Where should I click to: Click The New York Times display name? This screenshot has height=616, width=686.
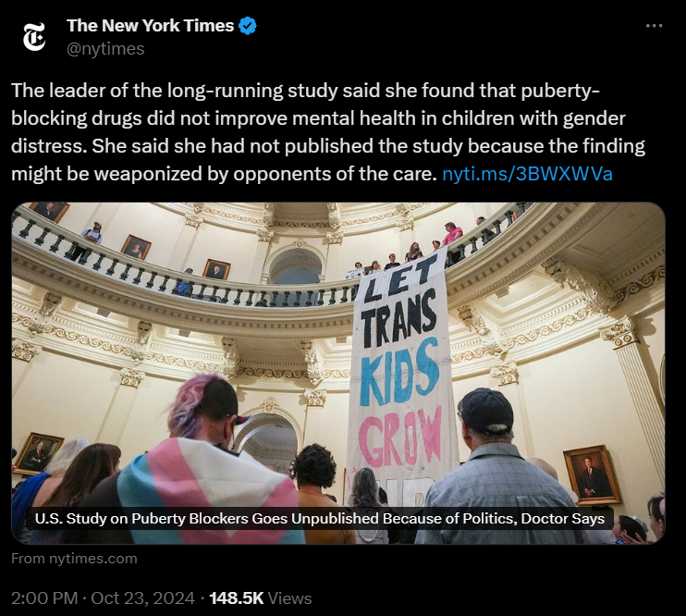[x=151, y=25]
